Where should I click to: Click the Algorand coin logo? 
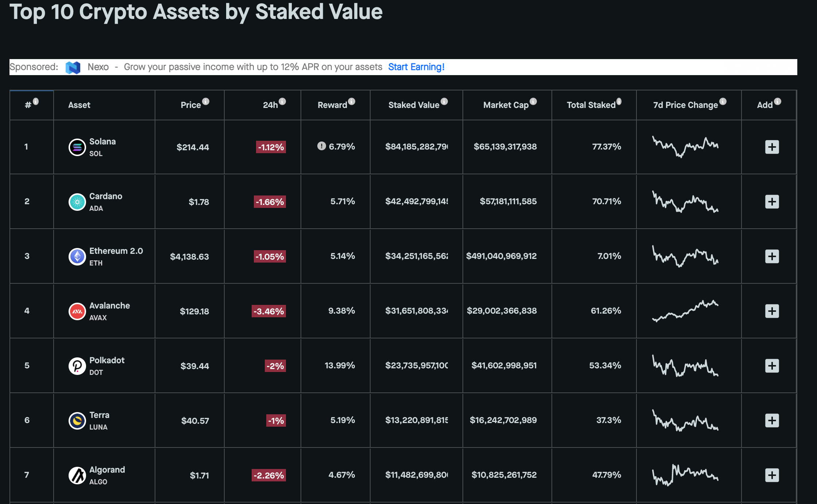coord(77,476)
